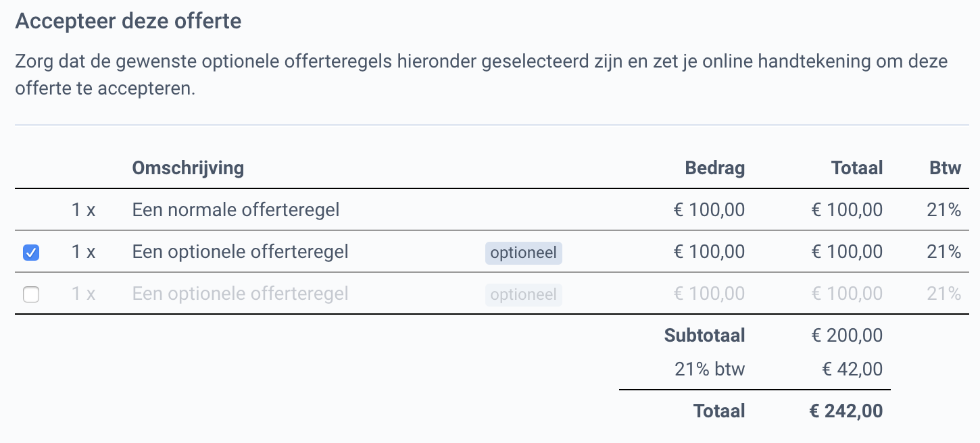Enable the deselected optional offerteregel
The width and height of the screenshot is (980, 443).
(x=30, y=293)
